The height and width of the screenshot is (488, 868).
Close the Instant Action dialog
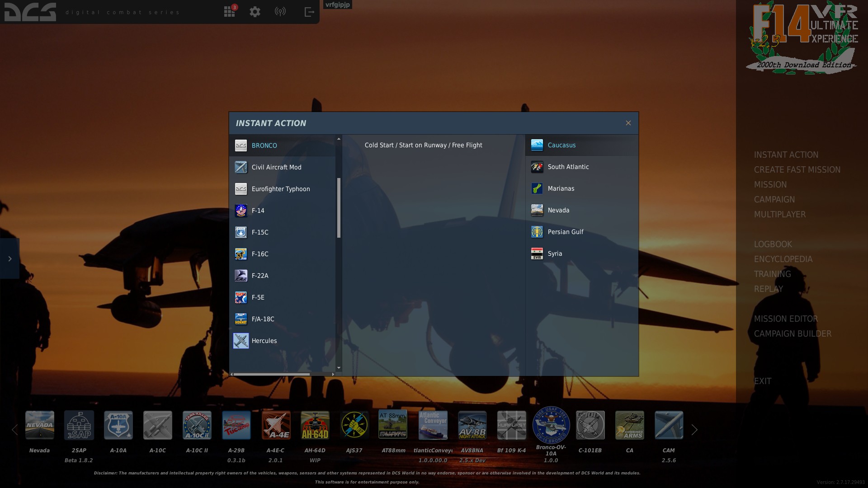tap(628, 123)
